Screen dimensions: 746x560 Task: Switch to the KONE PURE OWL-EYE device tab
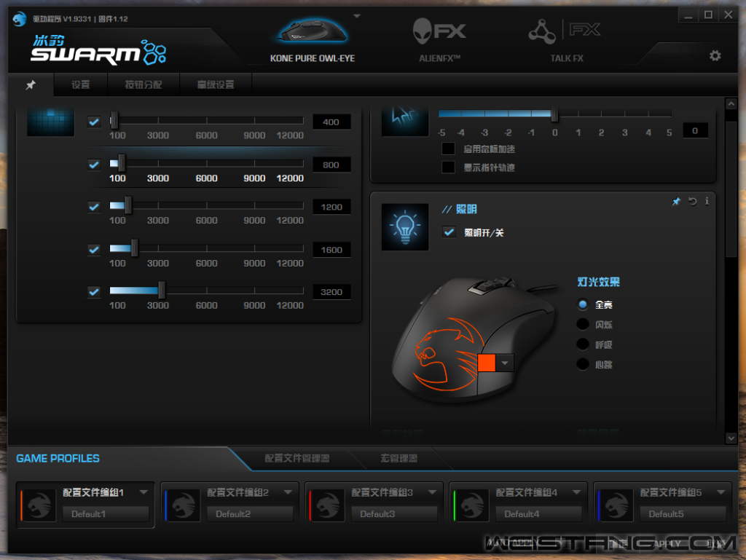[313, 42]
